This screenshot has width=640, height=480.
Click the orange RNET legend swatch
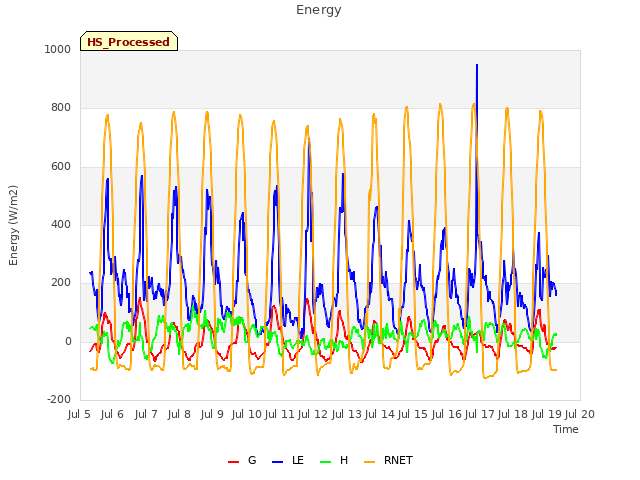369,462
